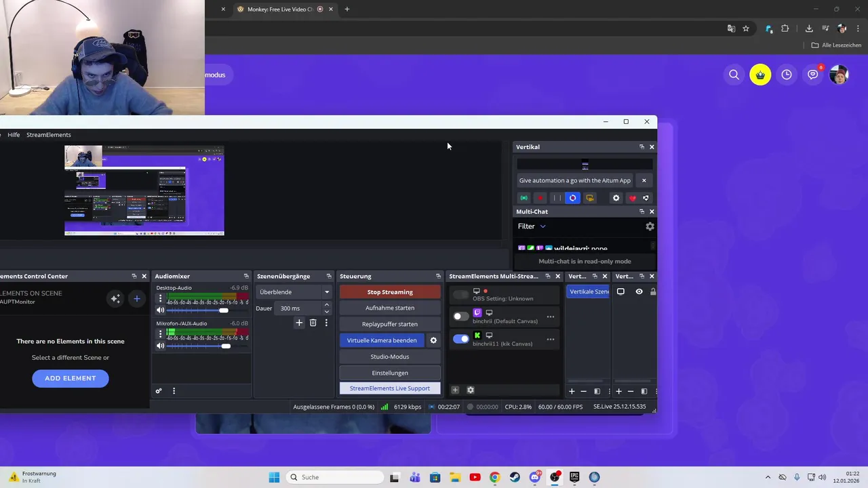This screenshot has width=868, height=488.
Task: Open Multi-Chat settings gear
Action: click(x=650, y=226)
